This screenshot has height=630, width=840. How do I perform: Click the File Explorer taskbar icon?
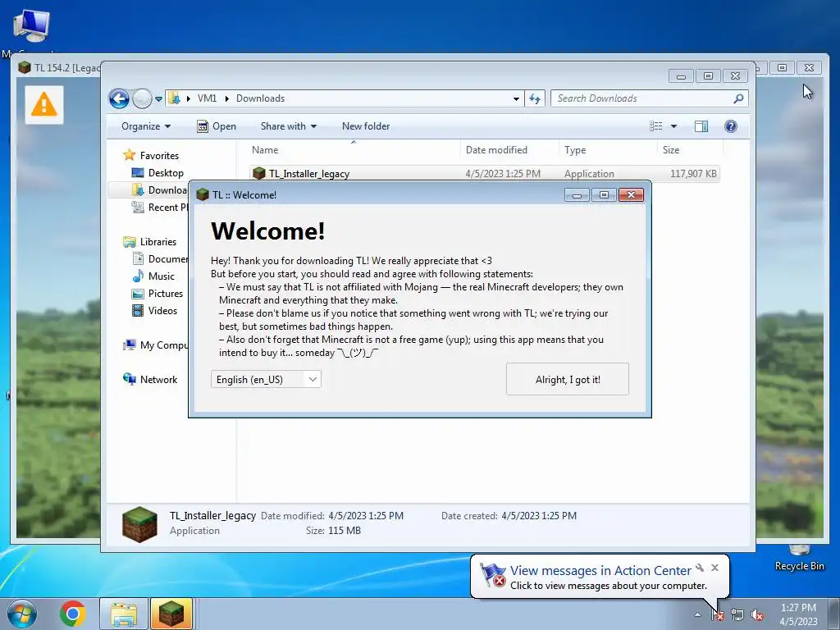[x=124, y=614]
